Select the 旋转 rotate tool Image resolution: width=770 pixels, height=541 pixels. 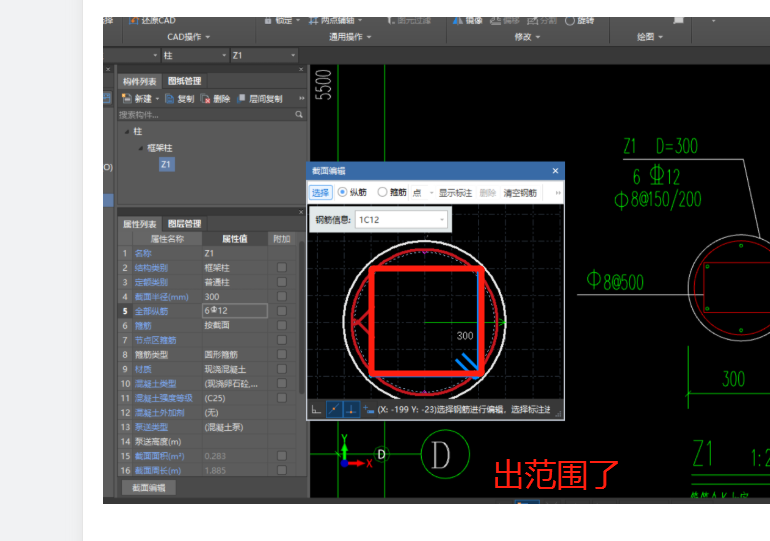coord(580,21)
